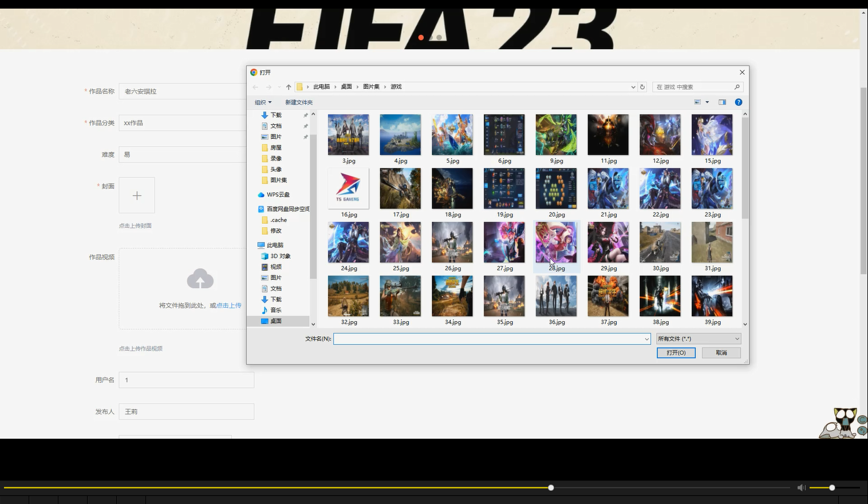
Task: Open view options dropdown arrow
Action: (707, 102)
